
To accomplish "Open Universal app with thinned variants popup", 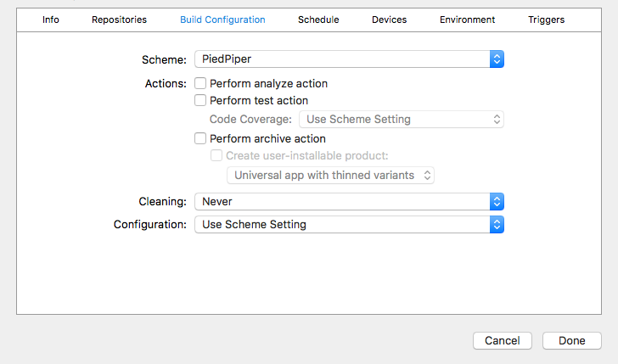I will [331, 175].
